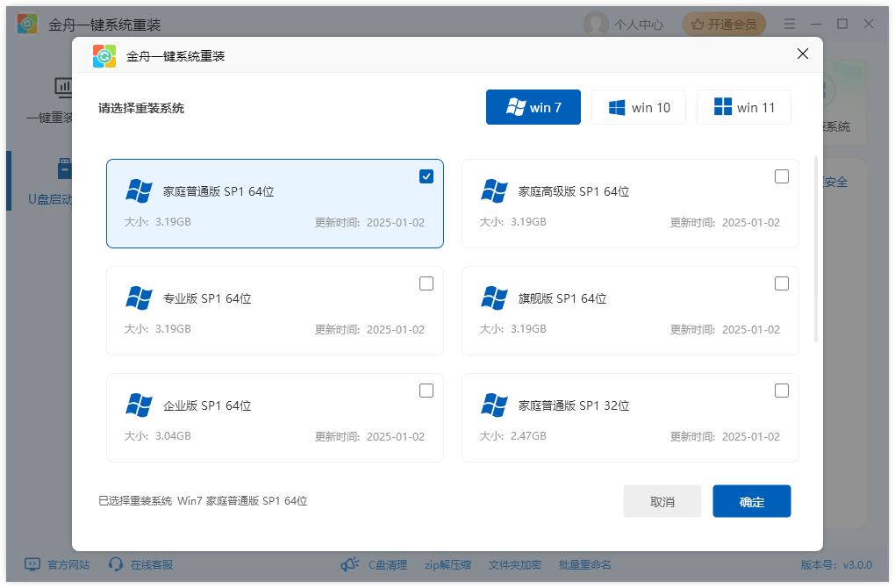Select the 企业版 SP1 64位 card title

pyautogui.click(x=207, y=405)
